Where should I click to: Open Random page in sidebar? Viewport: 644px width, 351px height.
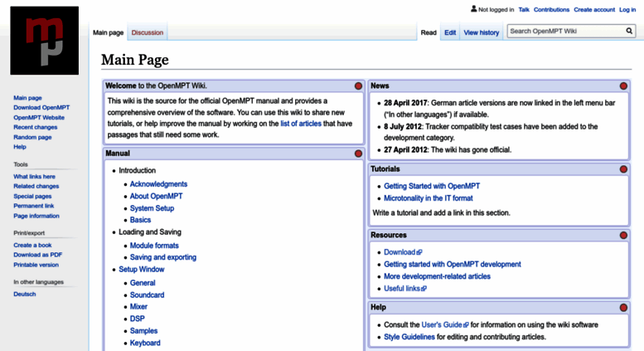[x=32, y=137]
